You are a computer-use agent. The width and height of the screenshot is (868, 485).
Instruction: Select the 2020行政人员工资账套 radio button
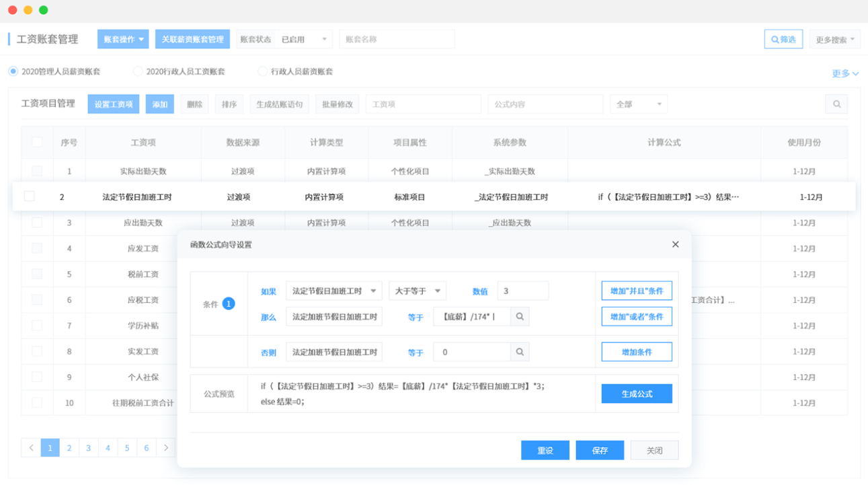[x=138, y=71]
